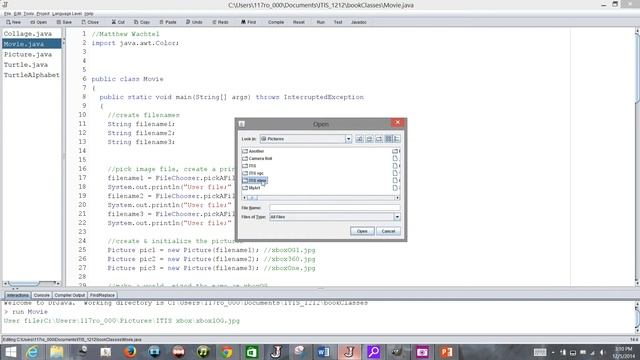
Task: Expand the Look In dropdown
Action: 348,139
